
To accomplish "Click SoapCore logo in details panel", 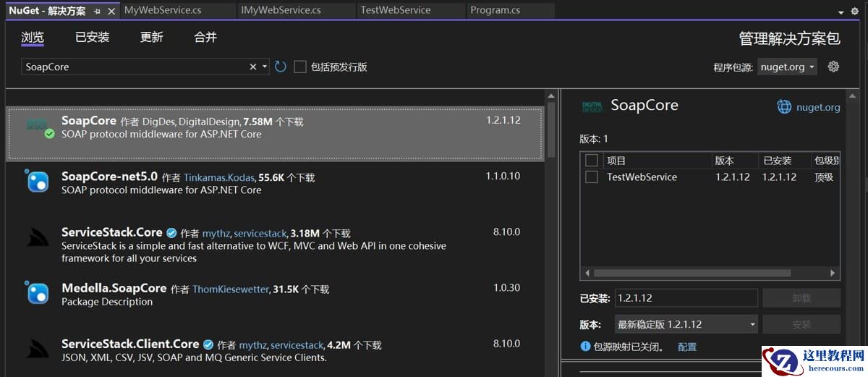I will click(592, 106).
